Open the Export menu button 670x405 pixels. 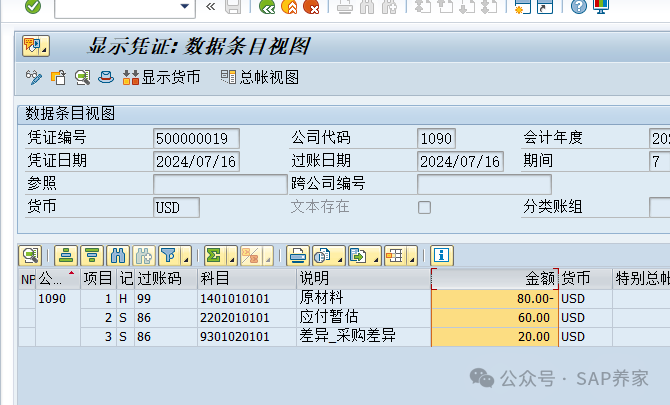364,255
